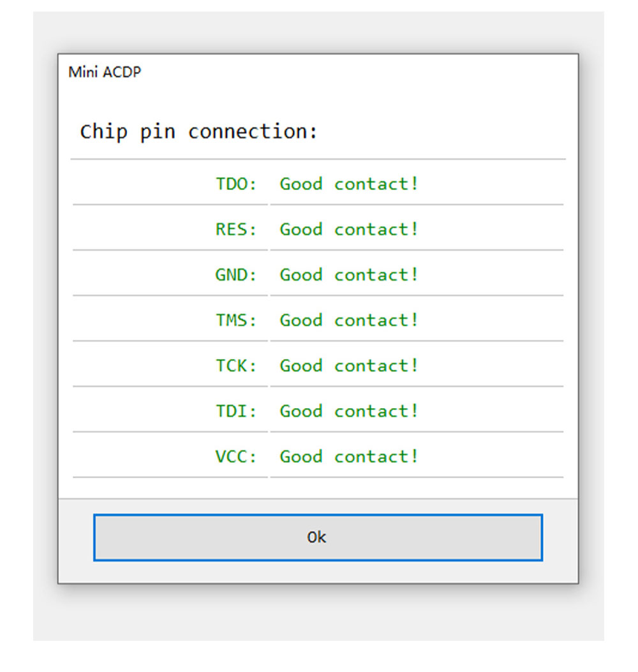The width and height of the screenshot is (638, 672).
Task: Click the 'Chip pin connection:' heading
Action: pos(198,132)
